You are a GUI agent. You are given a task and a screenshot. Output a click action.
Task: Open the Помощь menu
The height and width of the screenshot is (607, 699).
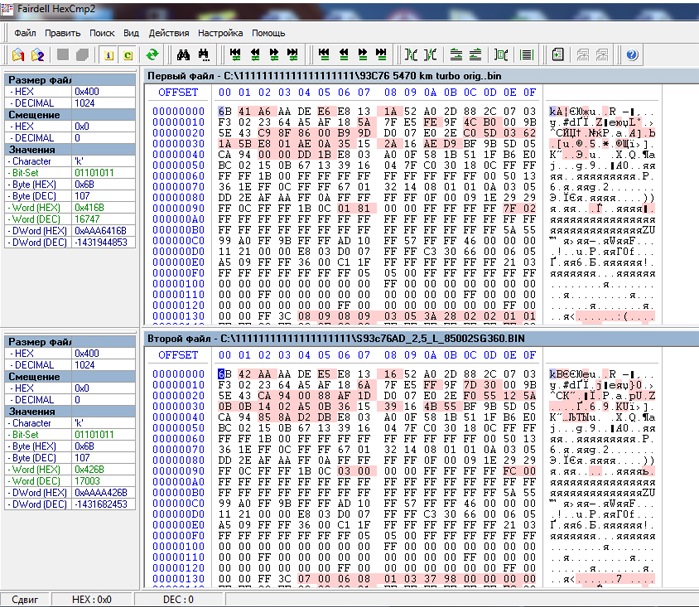(268, 33)
